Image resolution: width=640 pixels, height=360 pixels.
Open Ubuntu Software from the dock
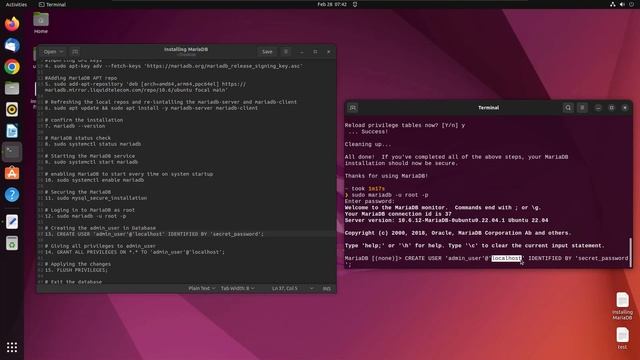click(x=12, y=173)
